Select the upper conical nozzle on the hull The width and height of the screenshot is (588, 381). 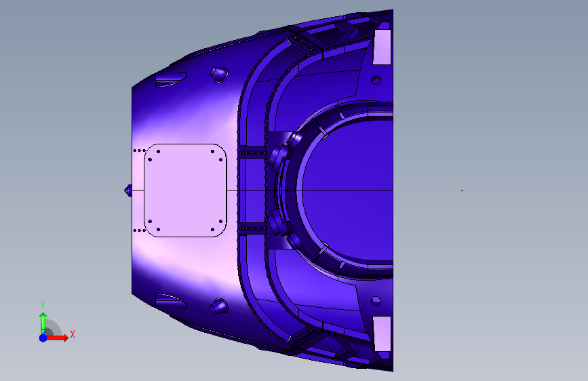(x=219, y=75)
